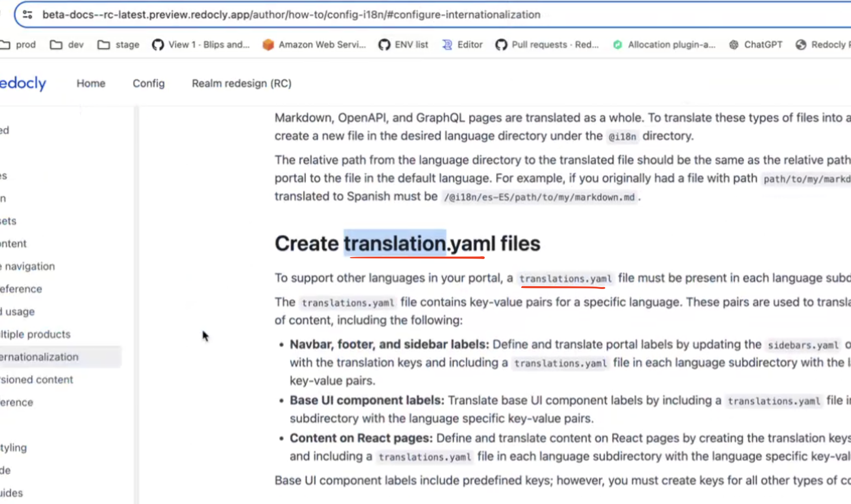The height and width of the screenshot is (504, 851).
Task: Open versioned content in the sidebar
Action: click(x=37, y=379)
